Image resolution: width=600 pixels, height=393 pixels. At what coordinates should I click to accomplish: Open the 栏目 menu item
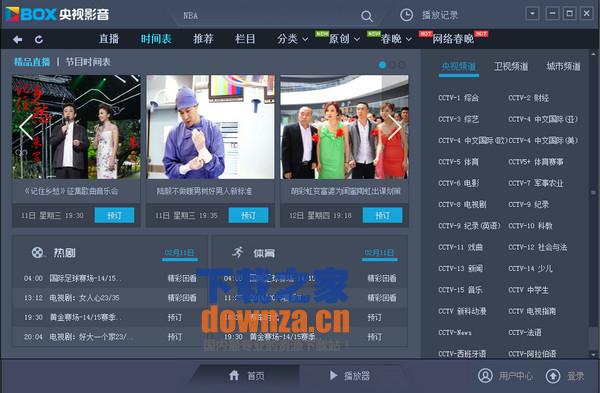point(245,39)
